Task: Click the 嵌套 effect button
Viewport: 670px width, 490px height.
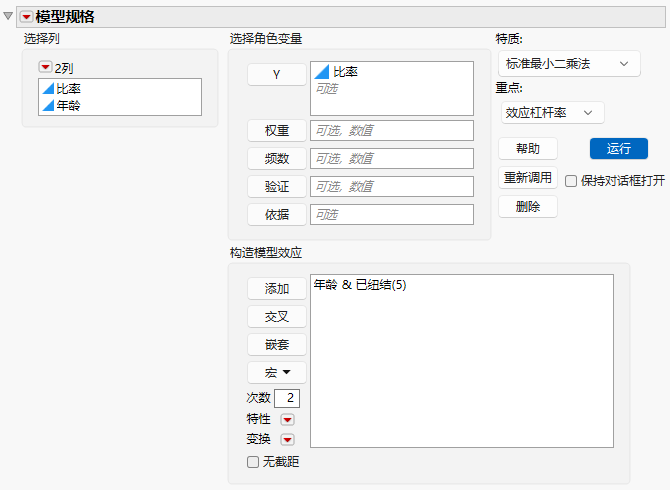Action: pyautogui.click(x=276, y=345)
